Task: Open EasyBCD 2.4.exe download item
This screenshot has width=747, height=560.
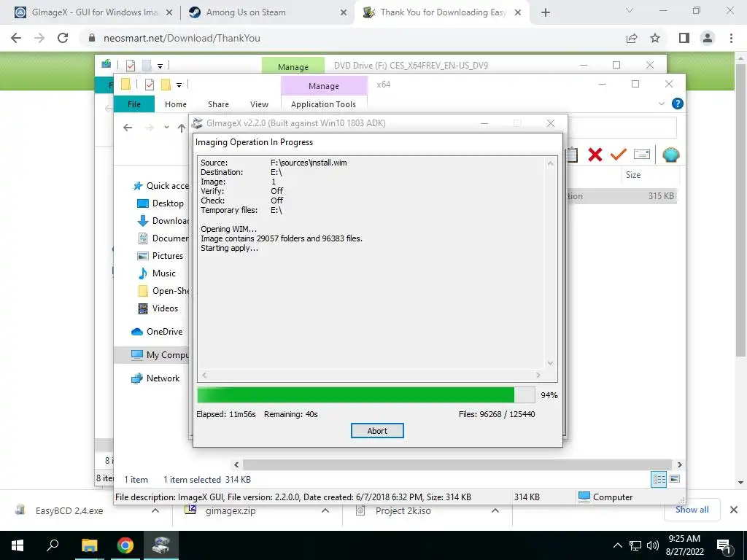Action: point(69,510)
